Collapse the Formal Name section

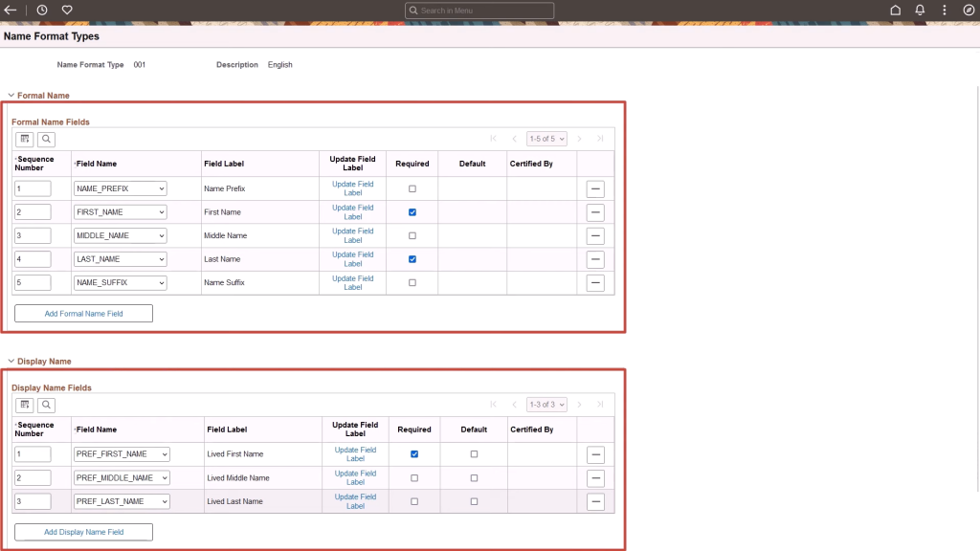click(x=10, y=96)
